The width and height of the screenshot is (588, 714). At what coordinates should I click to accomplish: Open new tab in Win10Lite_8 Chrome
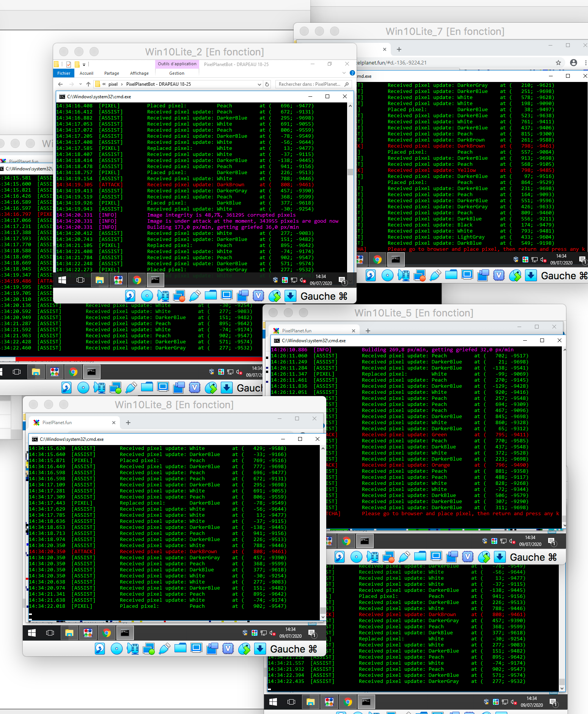(x=128, y=423)
